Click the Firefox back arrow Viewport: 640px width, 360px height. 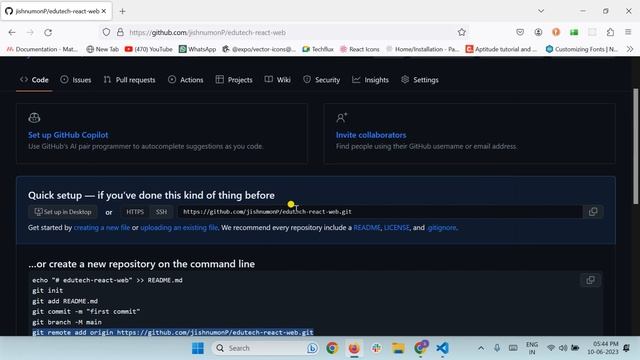pos(12,32)
